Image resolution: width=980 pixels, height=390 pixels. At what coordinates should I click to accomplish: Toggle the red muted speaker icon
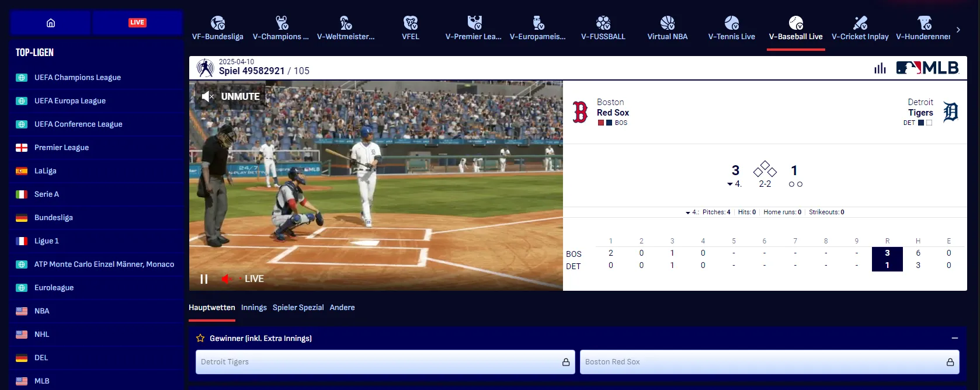tap(227, 279)
